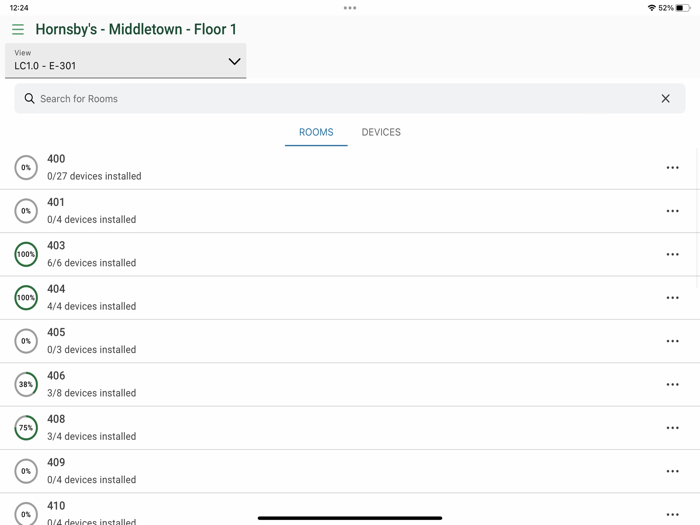Open the hamburger navigation menu
700x525 pixels.
pyautogui.click(x=18, y=29)
